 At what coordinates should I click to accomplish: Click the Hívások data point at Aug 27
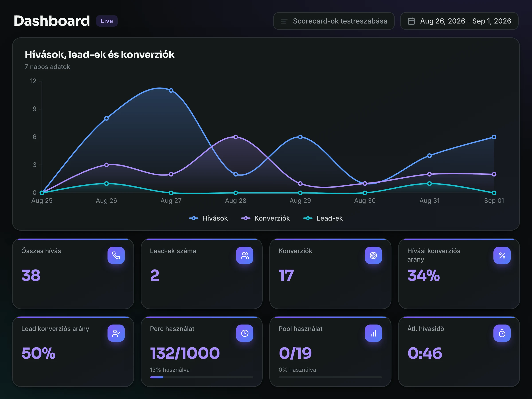pos(171,90)
